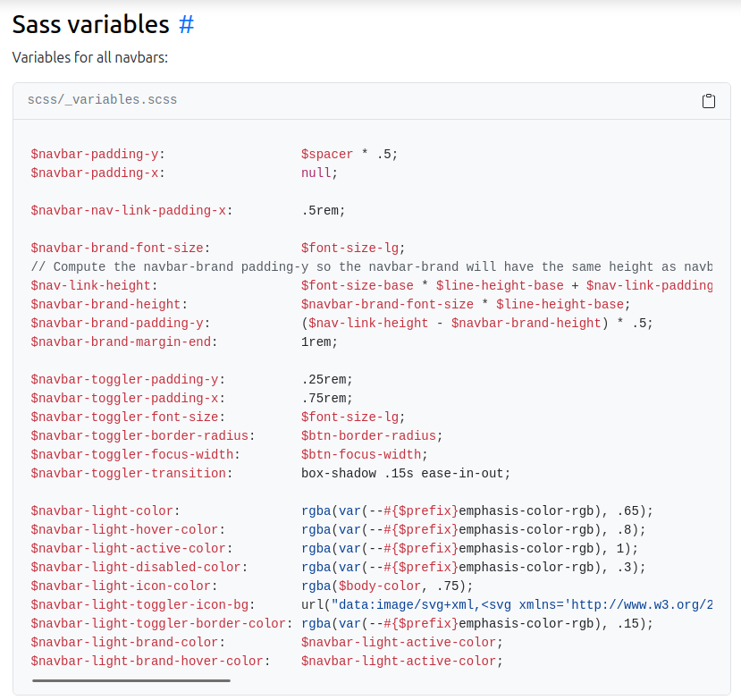Click $navbar-brand-font-size variable

(117, 249)
